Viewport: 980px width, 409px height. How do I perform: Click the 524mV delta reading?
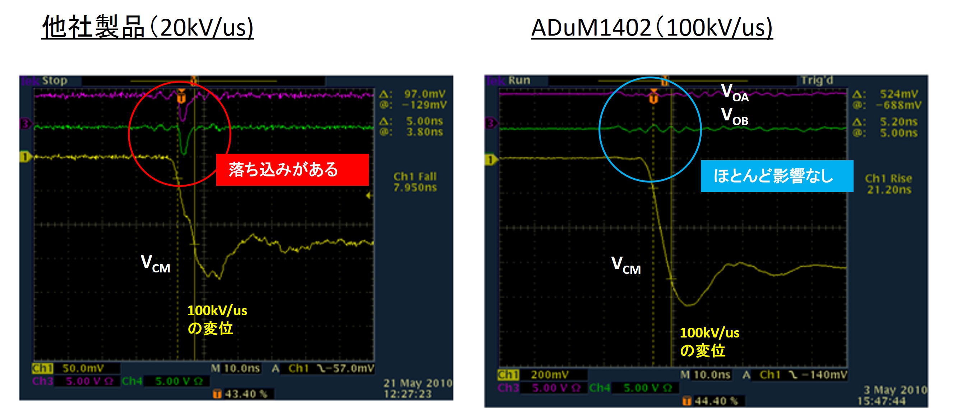[x=898, y=94]
